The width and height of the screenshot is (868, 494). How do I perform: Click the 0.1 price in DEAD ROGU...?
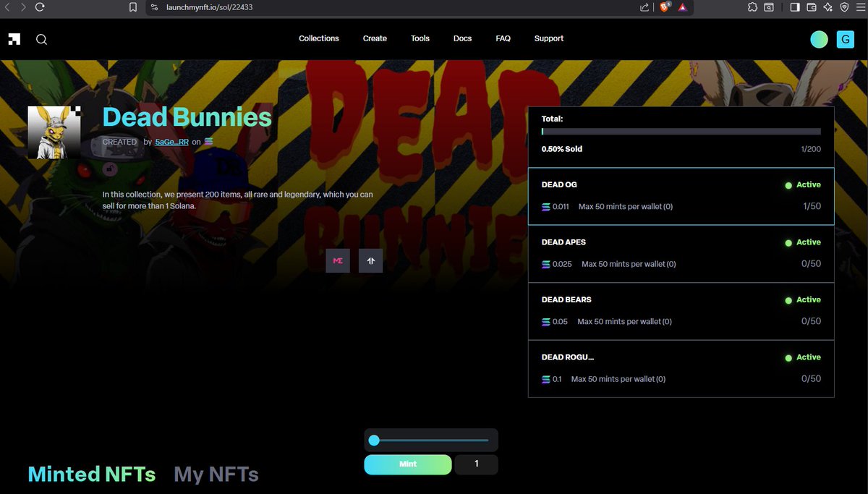pos(557,379)
